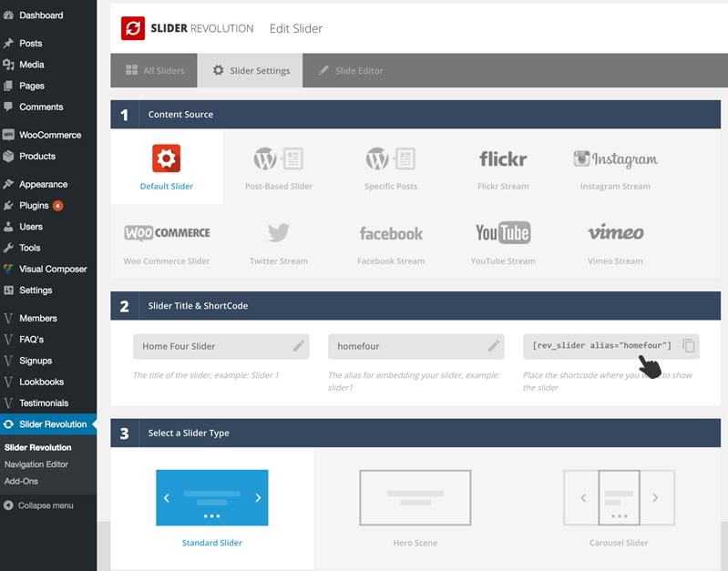728x571 pixels.
Task: Click the Comments bubble icon
Action: click(8, 107)
